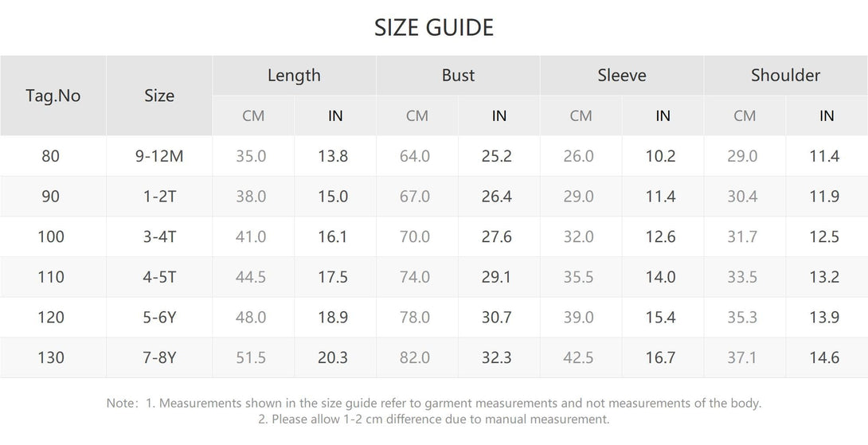Click the 9-12M size cell
Viewport: 868px width, 445px height.
[159, 156]
